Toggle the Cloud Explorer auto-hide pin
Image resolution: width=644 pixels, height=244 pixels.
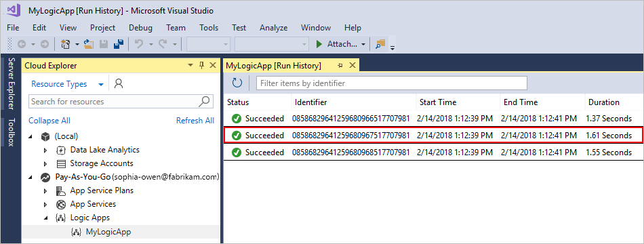coord(201,65)
